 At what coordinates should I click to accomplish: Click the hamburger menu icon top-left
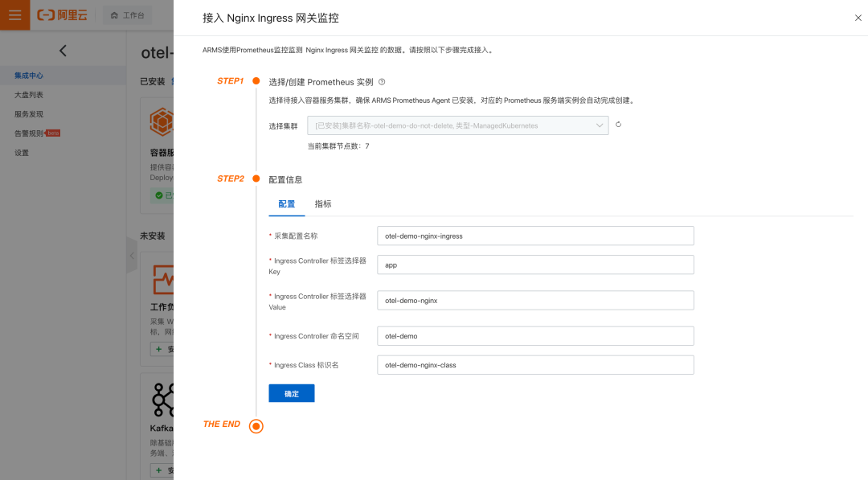(x=14, y=15)
